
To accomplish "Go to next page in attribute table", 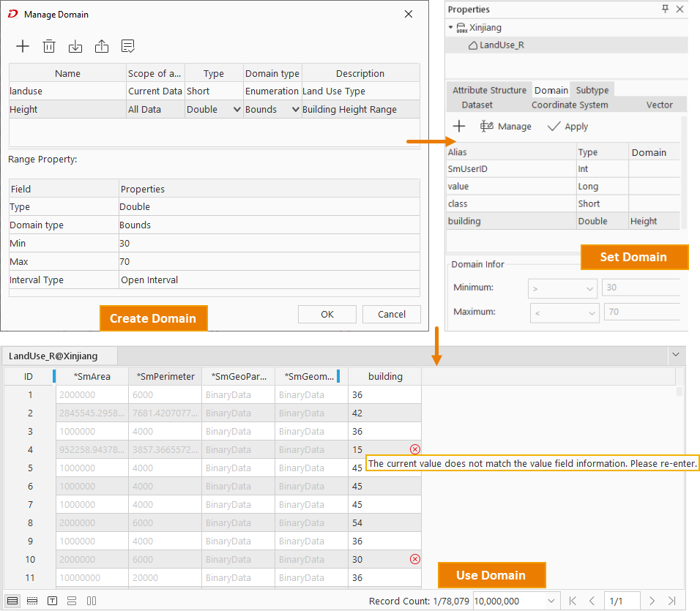I will (652, 601).
